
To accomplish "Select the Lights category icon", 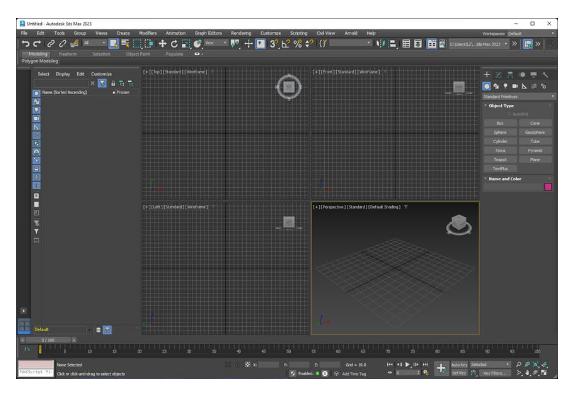I will (505, 86).
